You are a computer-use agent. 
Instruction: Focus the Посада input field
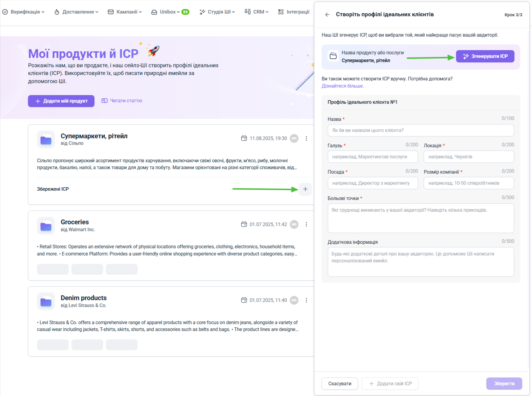point(373,183)
